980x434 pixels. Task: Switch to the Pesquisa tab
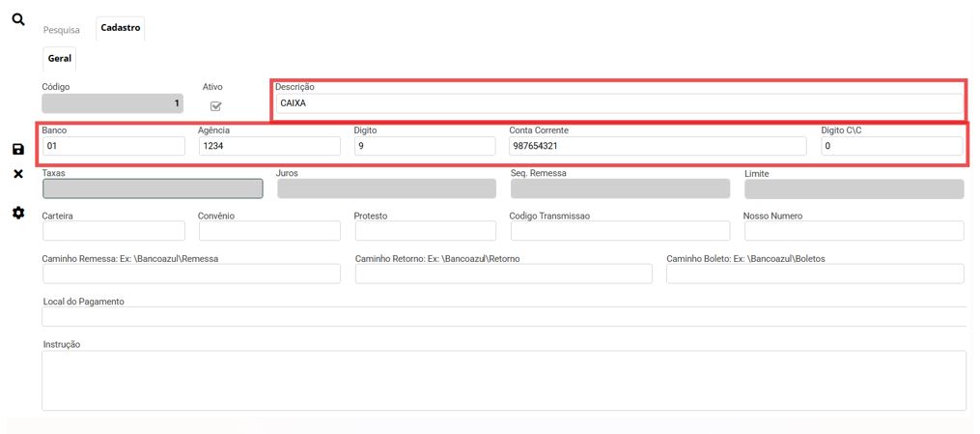(62, 30)
